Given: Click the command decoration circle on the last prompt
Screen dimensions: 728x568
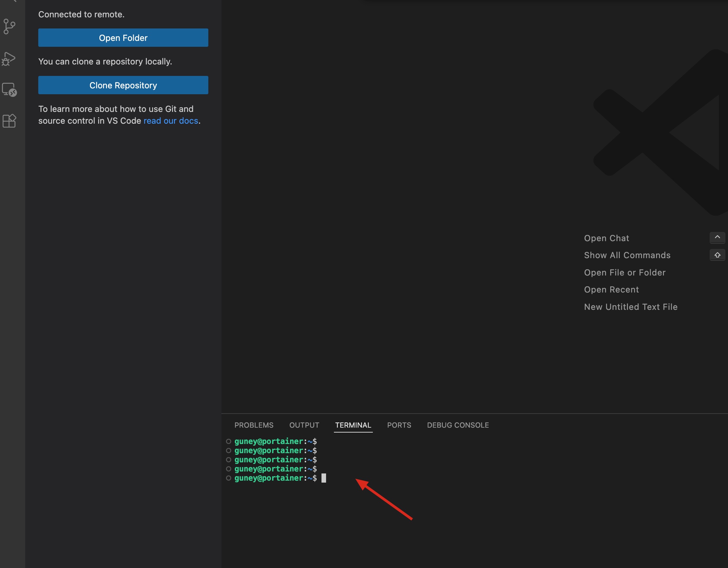Looking at the screenshot, I should point(228,478).
